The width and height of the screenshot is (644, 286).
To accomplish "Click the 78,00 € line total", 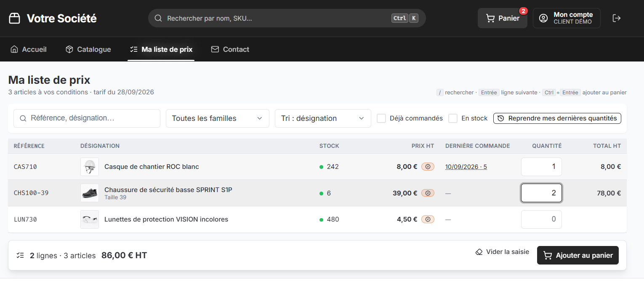I will pyautogui.click(x=609, y=193).
